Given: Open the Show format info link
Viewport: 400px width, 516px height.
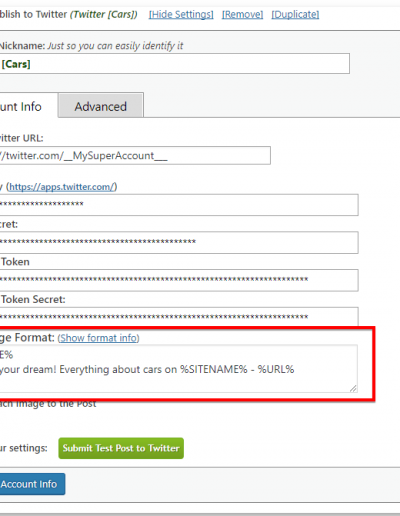Looking at the screenshot, I should [x=98, y=338].
